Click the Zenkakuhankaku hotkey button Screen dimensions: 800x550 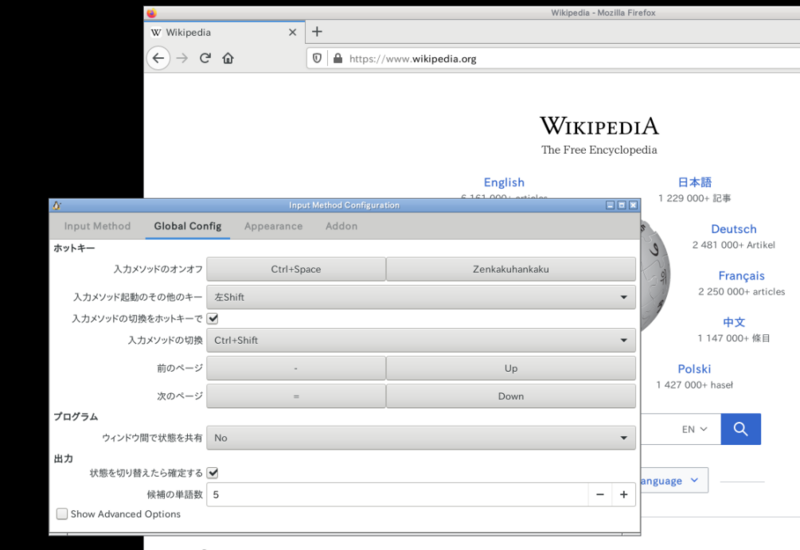[x=511, y=269]
